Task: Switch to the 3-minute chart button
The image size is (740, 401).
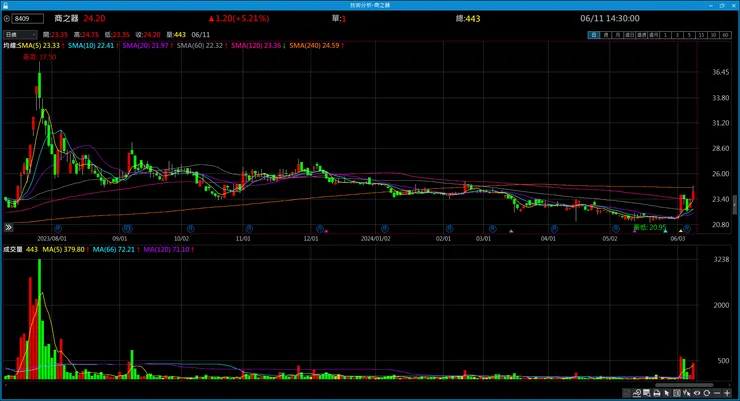Action: coord(677,35)
